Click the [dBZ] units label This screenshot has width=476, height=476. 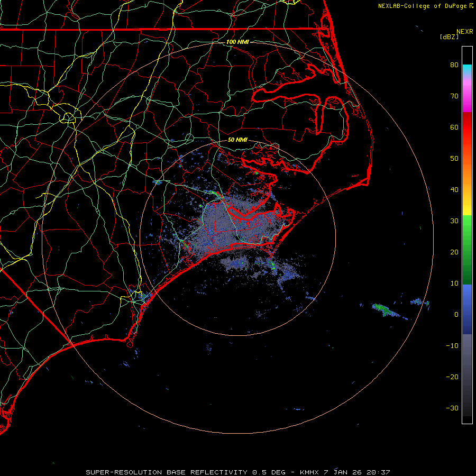click(449, 36)
